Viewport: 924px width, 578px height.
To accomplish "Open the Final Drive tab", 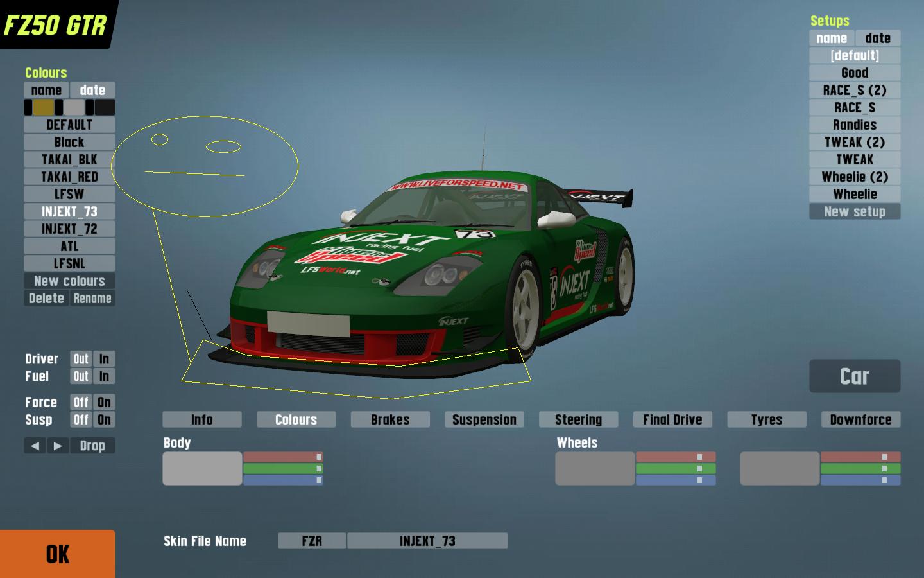I will coord(672,419).
